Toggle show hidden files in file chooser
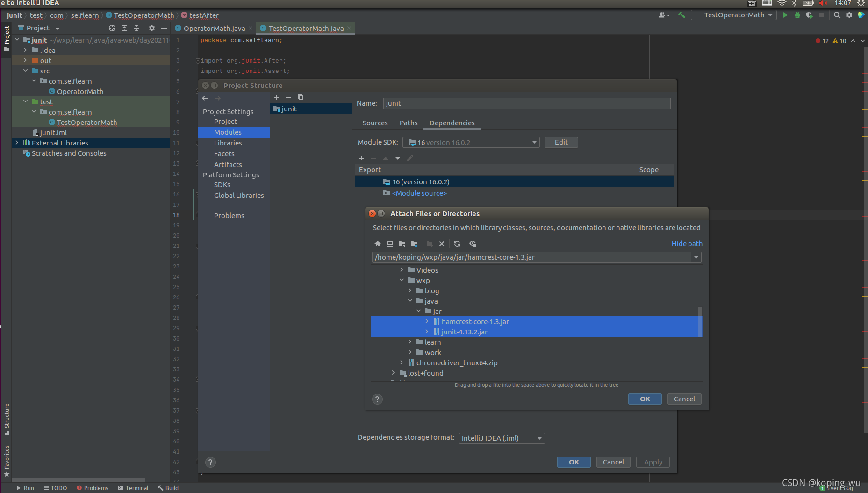Viewport: 868px width, 493px height. pos(473,244)
